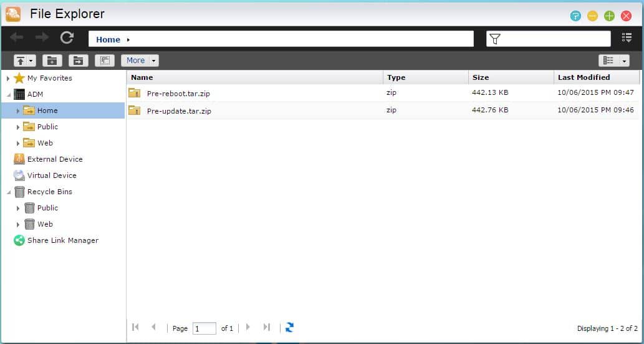Open the Share Link Manager
The image size is (644, 344).
point(62,240)
